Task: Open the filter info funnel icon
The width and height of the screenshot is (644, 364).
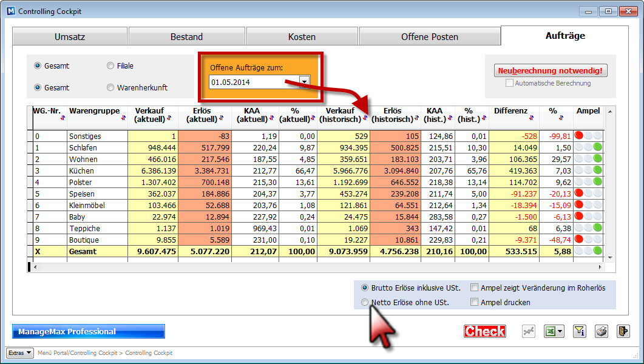Action: point(579,331)
